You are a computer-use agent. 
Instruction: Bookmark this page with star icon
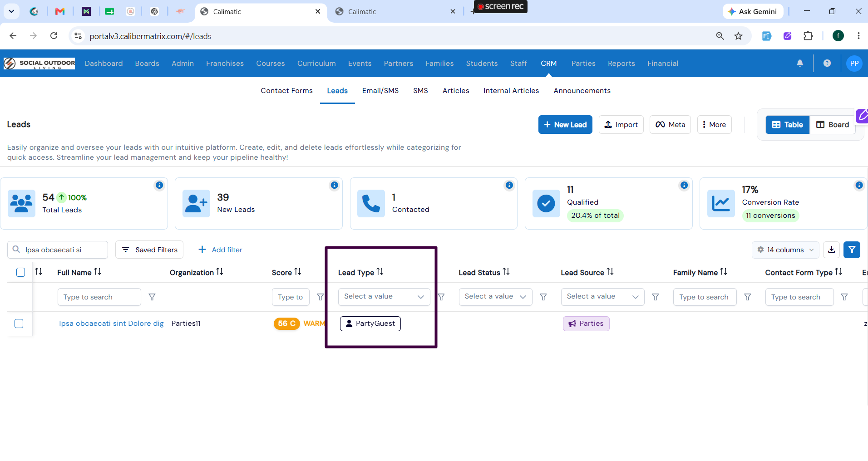(739, 36)
